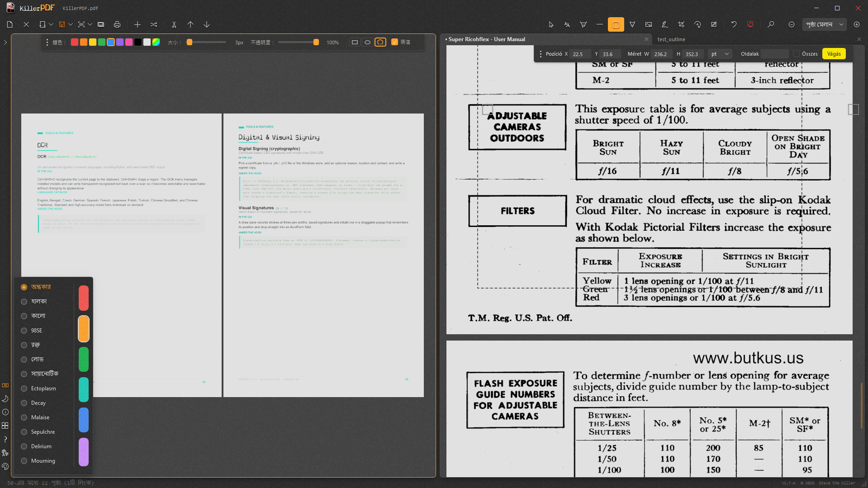Click the position X field showing 22.5
Viewport: 868px width, 488px height.
click(579, 54)
